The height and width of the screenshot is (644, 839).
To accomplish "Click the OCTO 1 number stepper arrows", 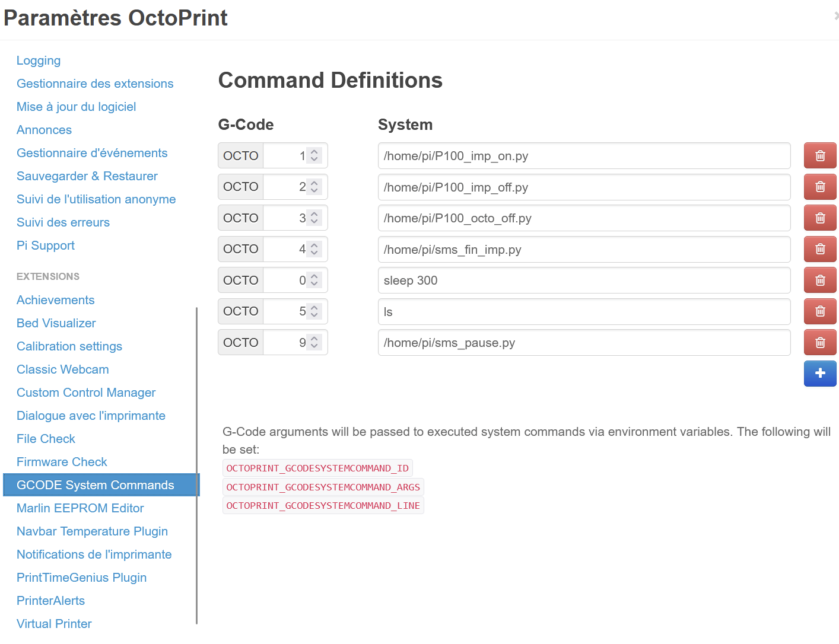I will tap(314, 155).
